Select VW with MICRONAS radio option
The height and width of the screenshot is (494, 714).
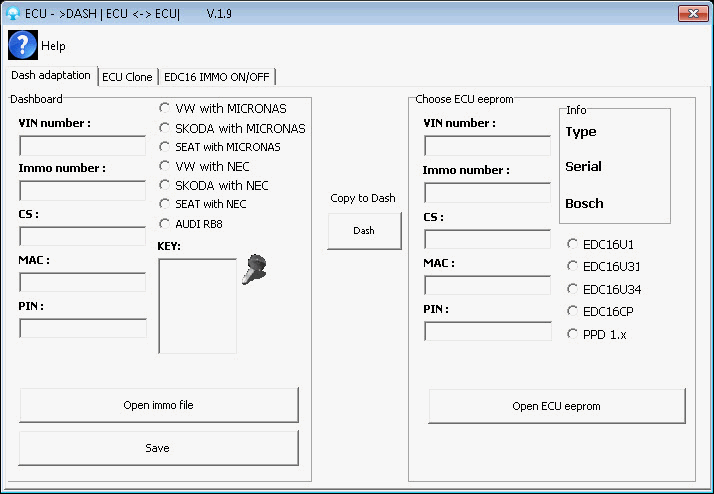(x=165, y=108)
